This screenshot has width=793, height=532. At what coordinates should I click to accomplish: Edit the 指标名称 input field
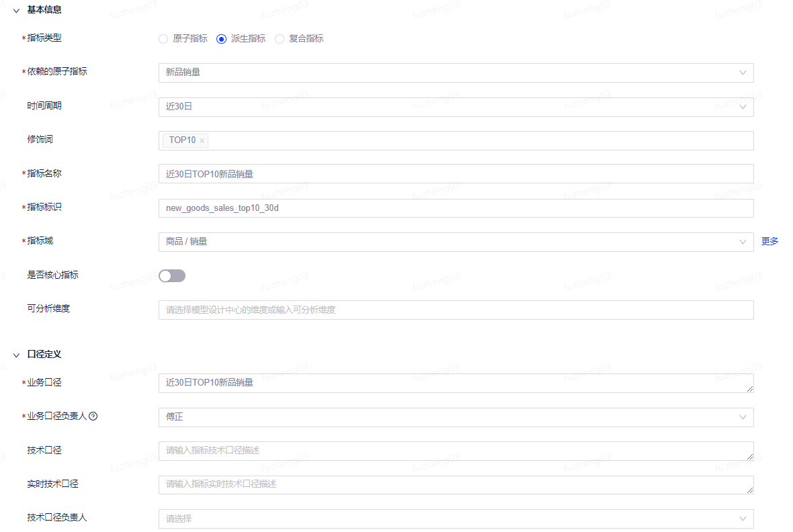[x=456, y=174]
